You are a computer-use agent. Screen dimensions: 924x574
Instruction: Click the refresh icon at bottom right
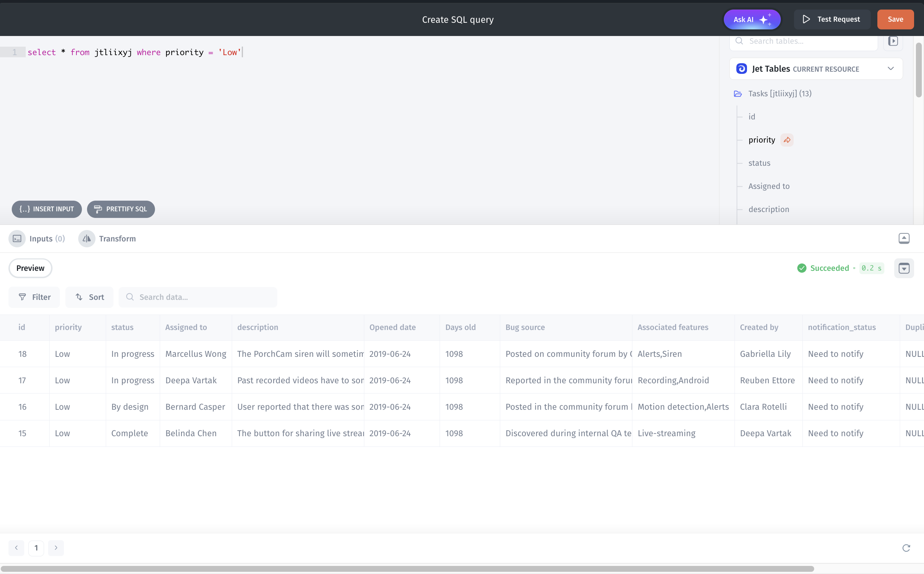[906, 548]
